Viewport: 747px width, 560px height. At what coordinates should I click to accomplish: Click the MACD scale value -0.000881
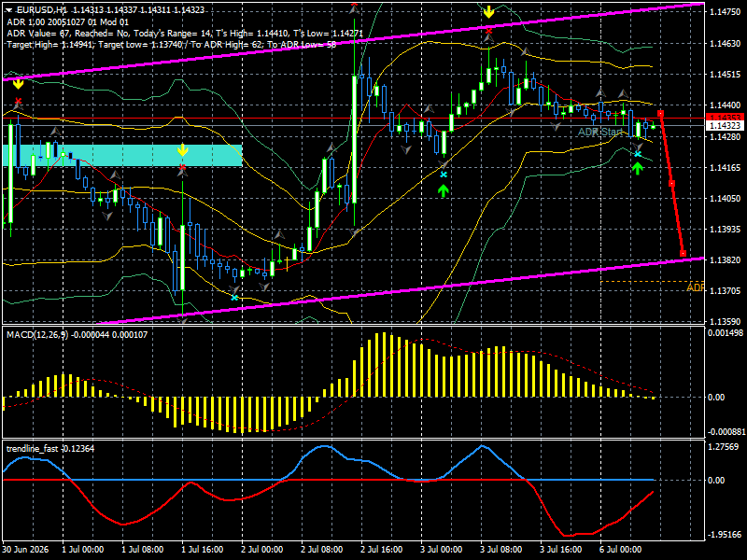[726, 432]
